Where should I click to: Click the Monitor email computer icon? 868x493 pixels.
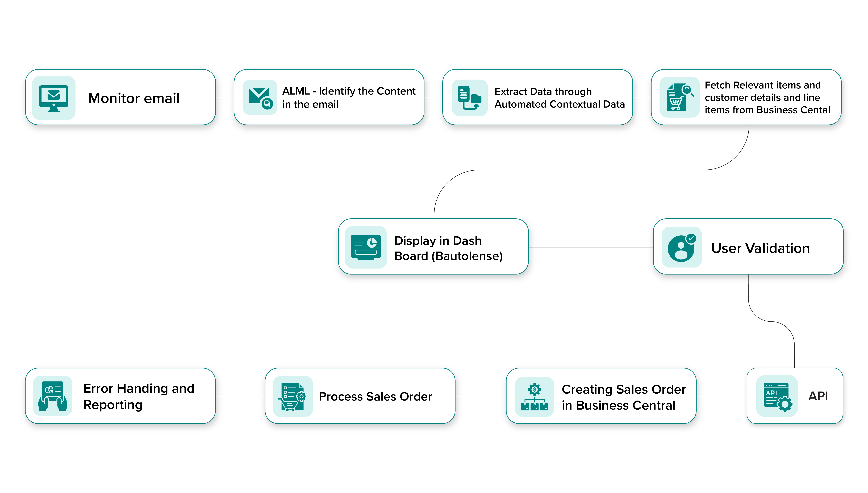pyautogui.click(x=53, y=98)
